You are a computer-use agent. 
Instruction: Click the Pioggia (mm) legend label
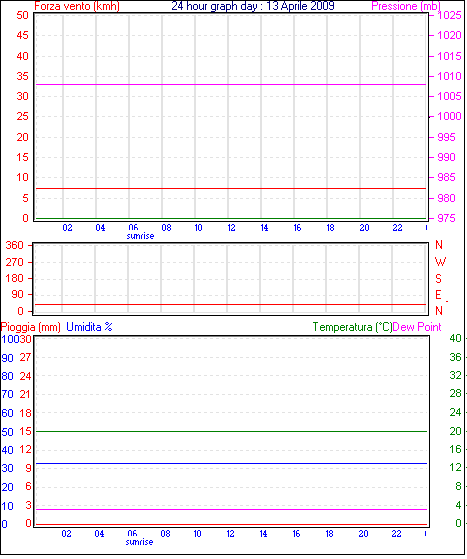[31, 327]
